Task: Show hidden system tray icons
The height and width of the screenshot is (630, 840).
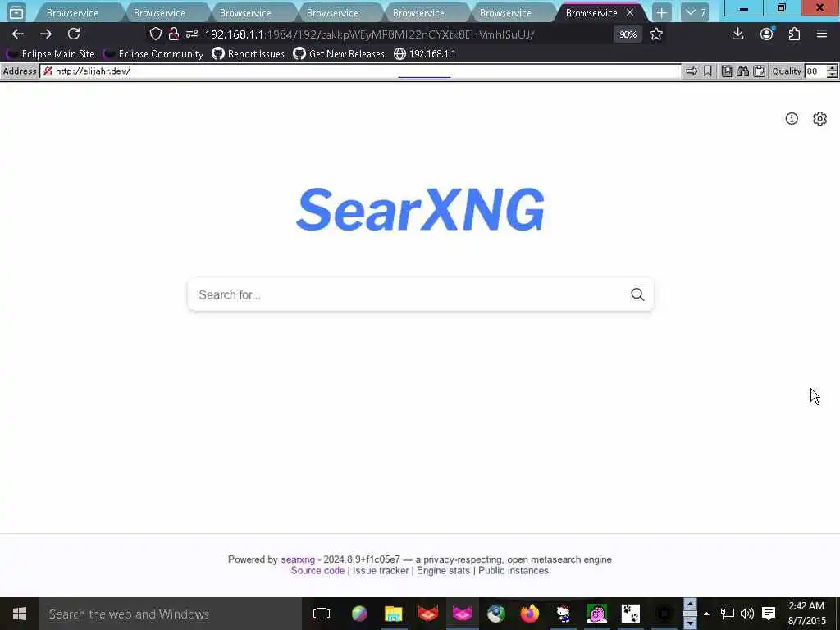Action: pos(706,614)
